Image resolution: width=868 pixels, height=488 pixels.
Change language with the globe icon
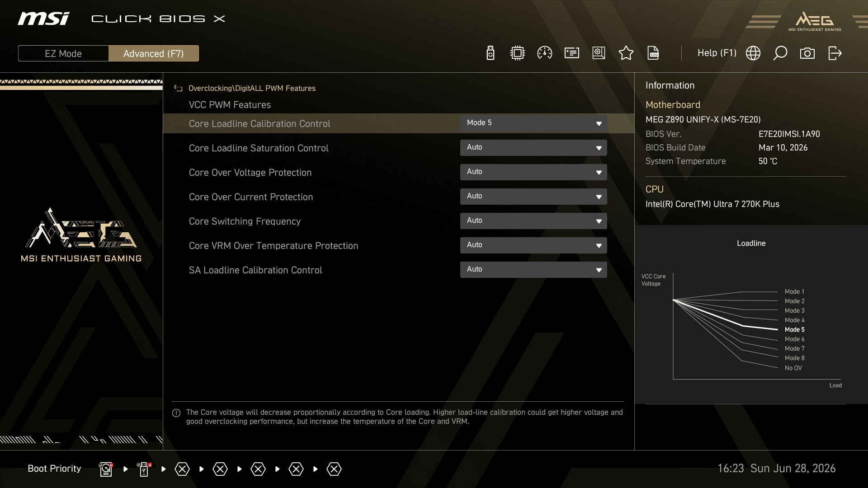[x=753, y=53]
